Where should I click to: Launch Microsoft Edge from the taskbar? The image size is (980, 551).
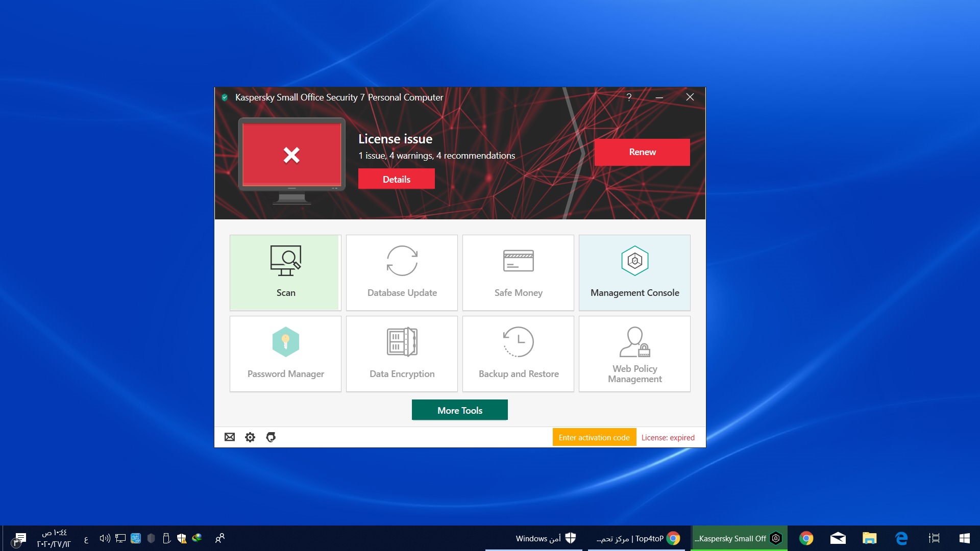[901, 538]
